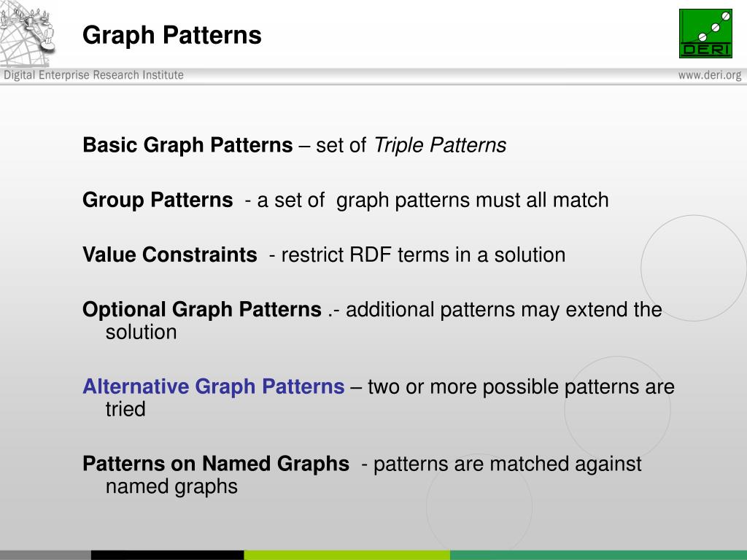The image size is (747, 560).
Task: Click the black footer bar segment
Action: [167, 555]
